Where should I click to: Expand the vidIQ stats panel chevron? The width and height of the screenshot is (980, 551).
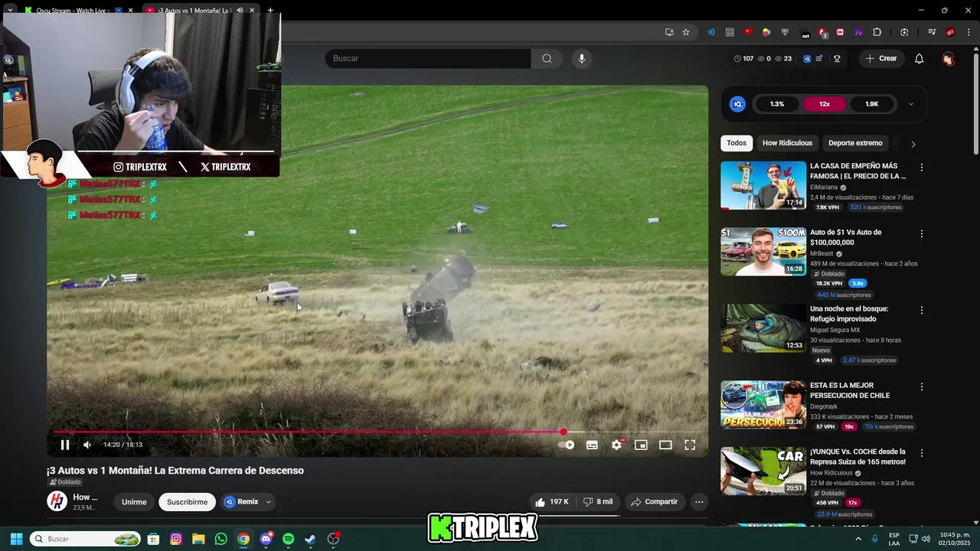coord(910,104)
